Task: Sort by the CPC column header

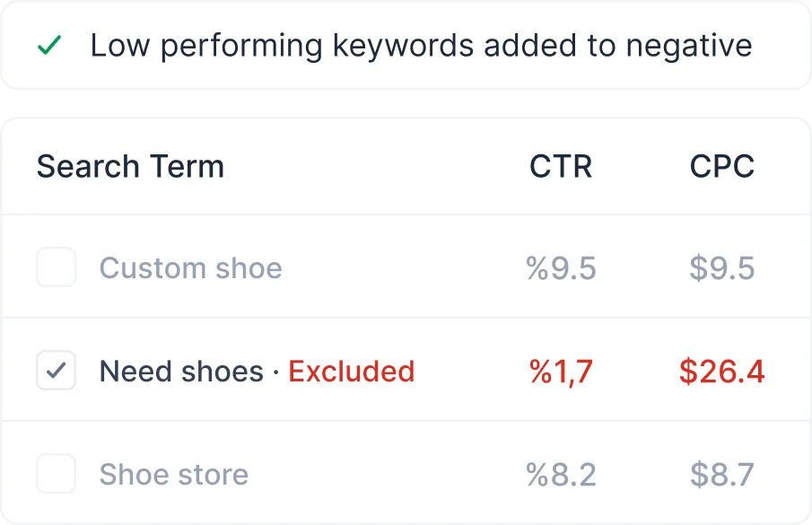Action: (721, 167)
